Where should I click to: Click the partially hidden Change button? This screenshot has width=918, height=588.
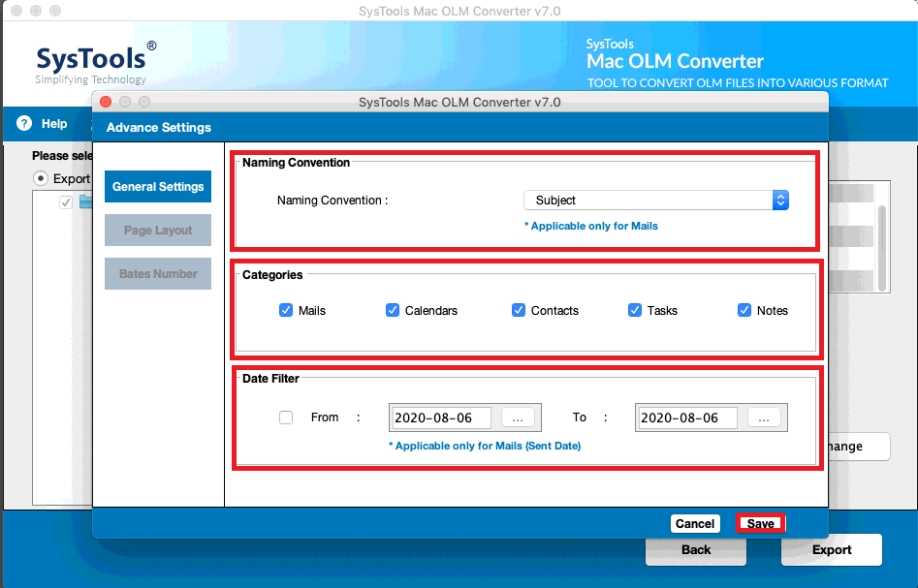860,447
